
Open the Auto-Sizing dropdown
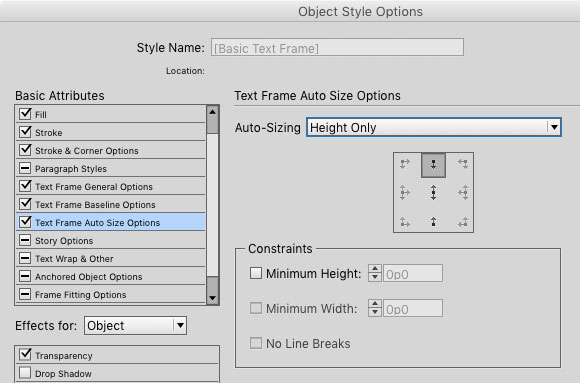pos(434,127)
